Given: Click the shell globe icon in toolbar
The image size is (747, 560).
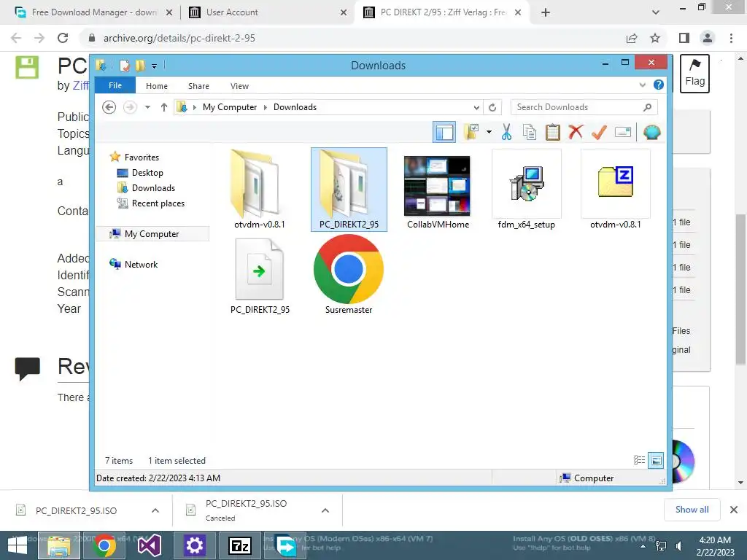Looking at the screenshot, I should pyautogui.click(x=651, y=132).
